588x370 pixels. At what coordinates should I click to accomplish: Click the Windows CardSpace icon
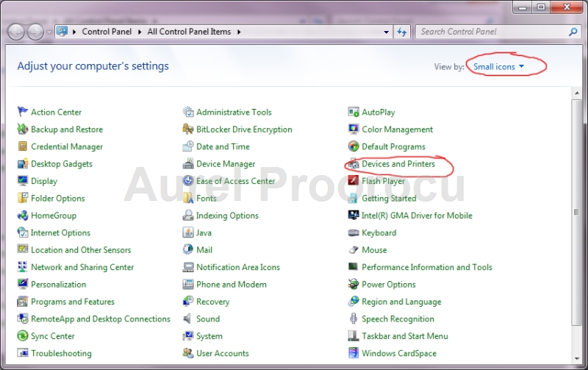(x=354, y=353)
